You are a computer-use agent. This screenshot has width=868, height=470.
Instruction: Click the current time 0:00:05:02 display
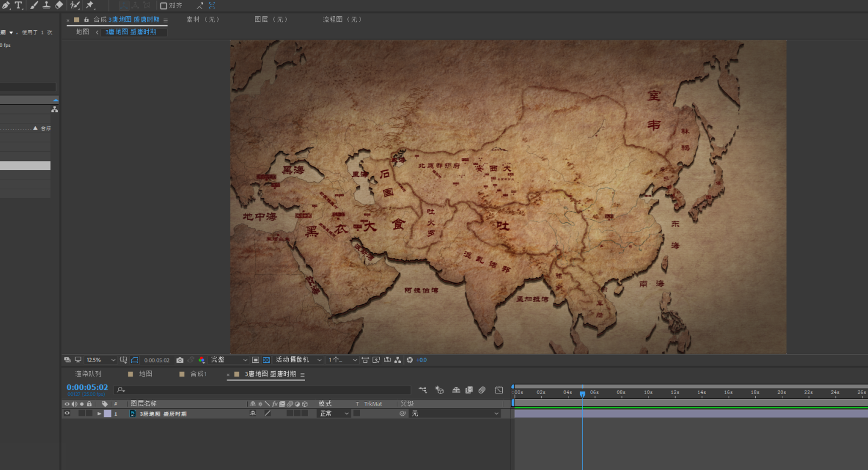(87, 387)
